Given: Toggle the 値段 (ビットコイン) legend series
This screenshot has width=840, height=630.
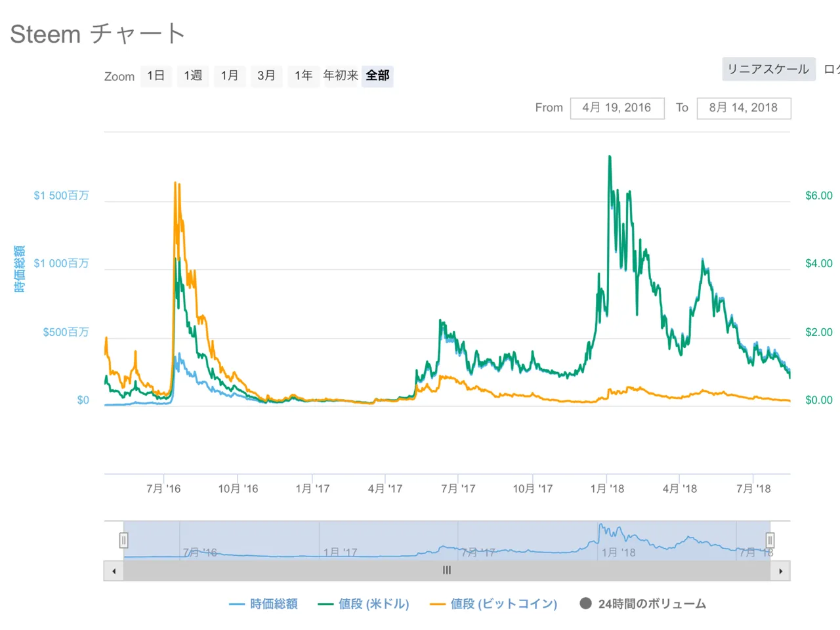Looking at the screenshot, I should pyautogui.click(x=493, y=604).
